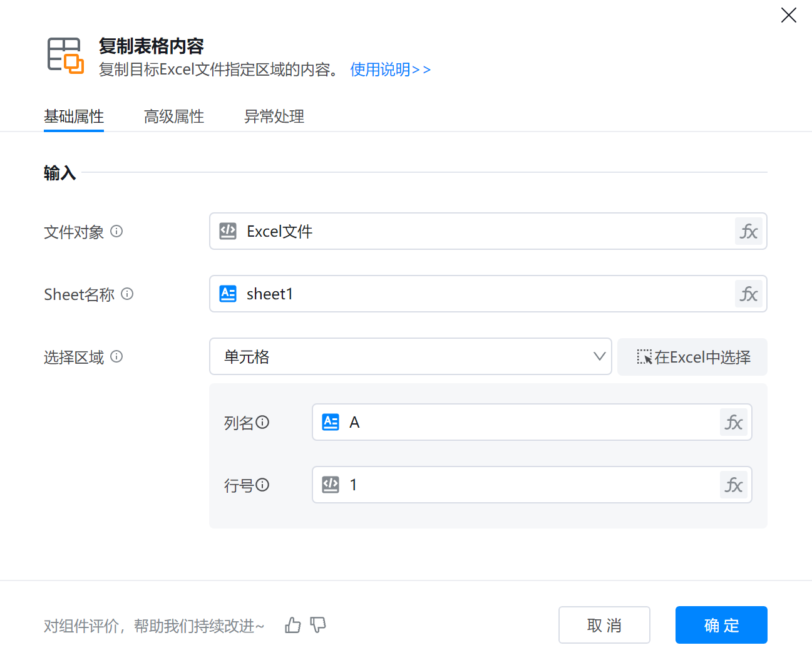This screenshot has width=812, height=660.
Task: Click the info icon beside 行号
Action: pyautogui.click(x=263, y=485)
